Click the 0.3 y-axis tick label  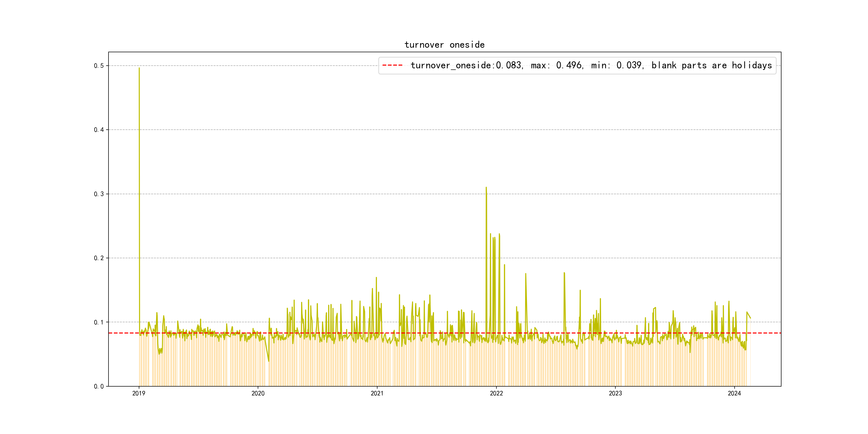99,194
